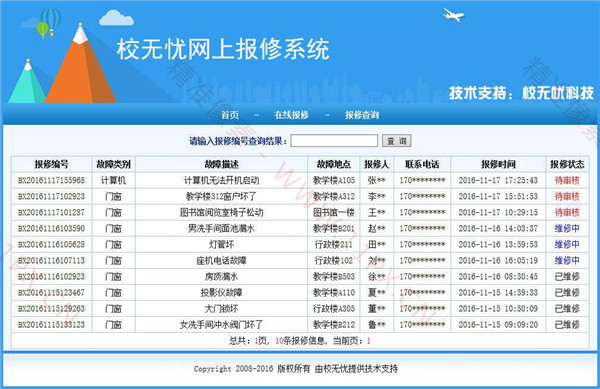This screenshot has width=600, height=389.
Task: Click location 教学楼B503
Action: (334, 277)
